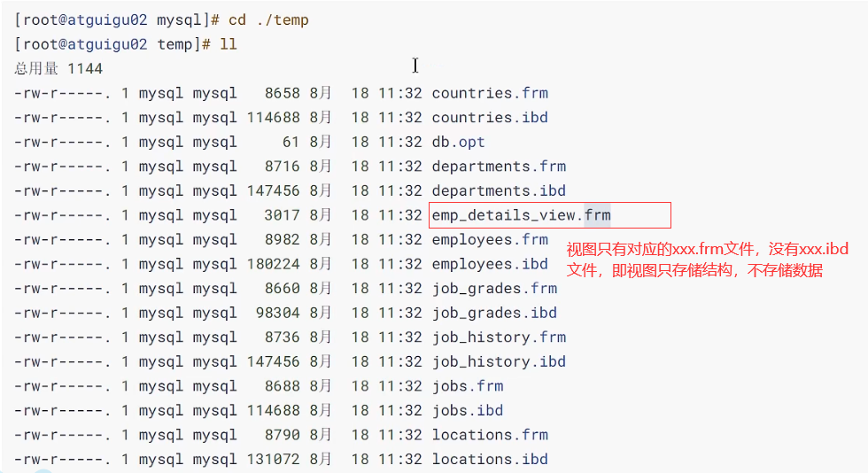Screen dimensions: 868x473
Task: Click file size 8736
Action: tap(283, 337)
